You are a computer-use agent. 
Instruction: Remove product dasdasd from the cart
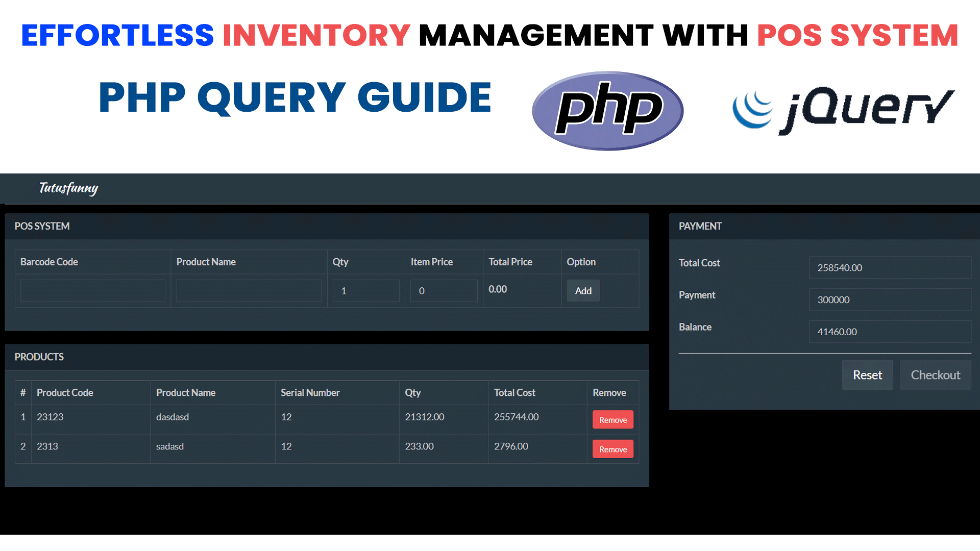pyautogui.click(x=612, y=419)
